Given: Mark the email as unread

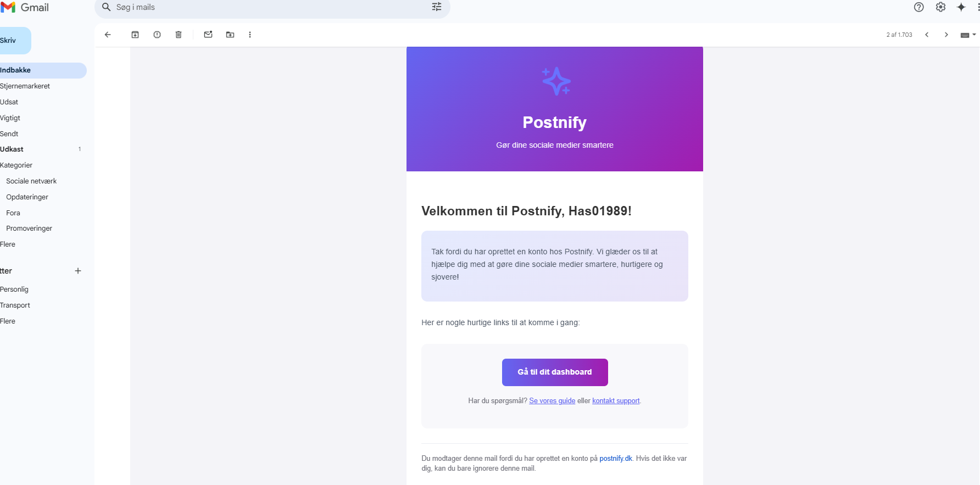Looking at the screenshot, I should [x=208, y=35].
